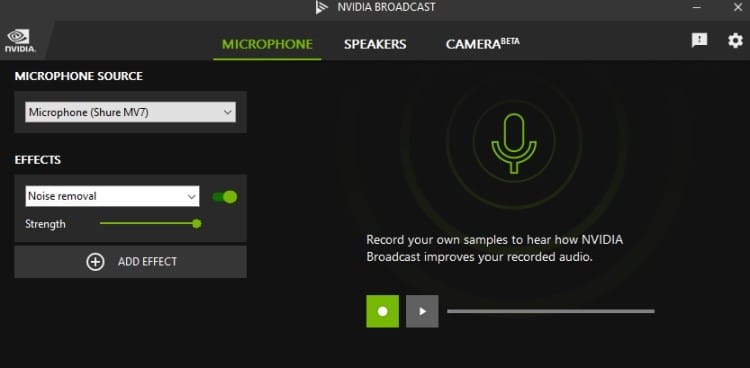Image resolution: width=750 pixels, height=368 pixels.
Task: Play the recorded audio sample
Action: (422, 312)
